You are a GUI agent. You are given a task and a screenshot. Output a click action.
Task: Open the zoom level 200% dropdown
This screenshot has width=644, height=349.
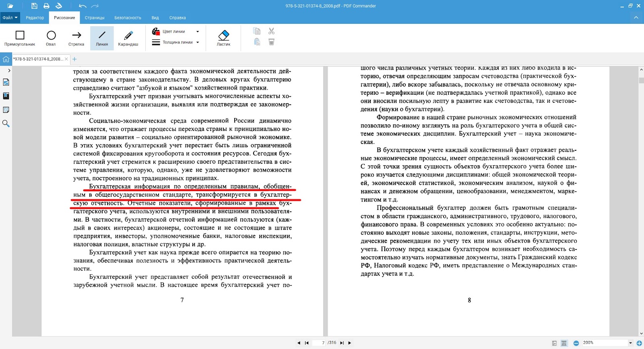(630, 343)
